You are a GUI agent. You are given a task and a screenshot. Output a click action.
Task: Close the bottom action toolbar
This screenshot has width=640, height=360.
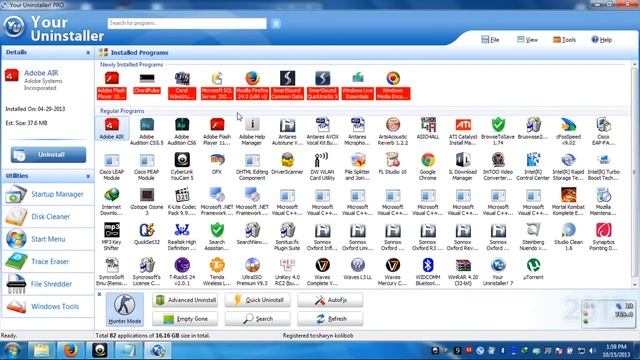[x=99, y=294]
